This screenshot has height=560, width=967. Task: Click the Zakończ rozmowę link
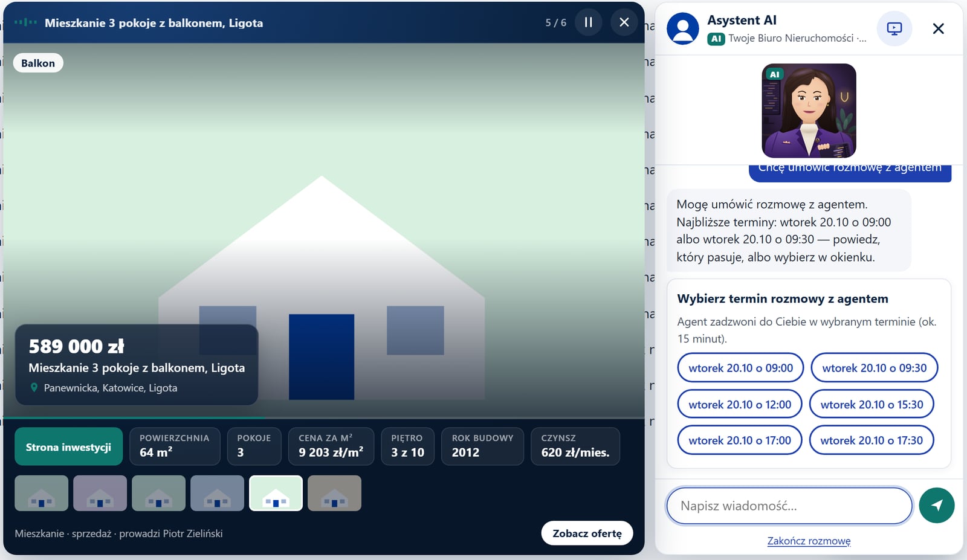pos(809,541)
